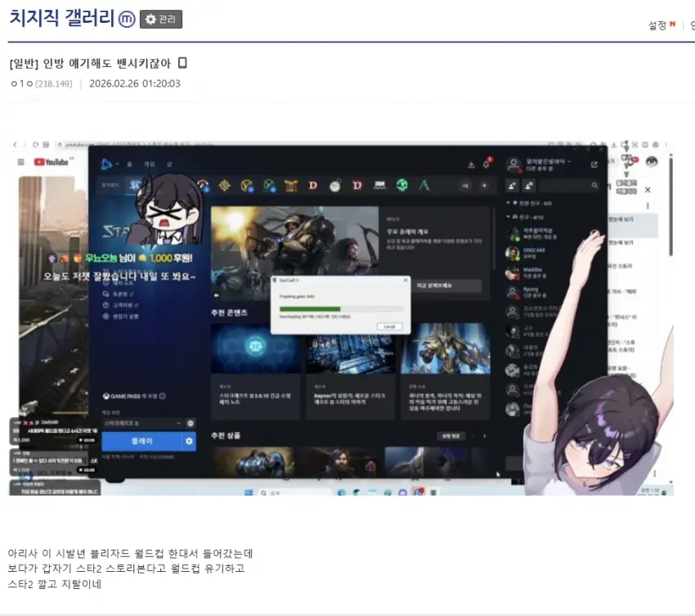
Task: Open the Battle.net notification bell
Action: pyautogui.click(x=486, y=164)
